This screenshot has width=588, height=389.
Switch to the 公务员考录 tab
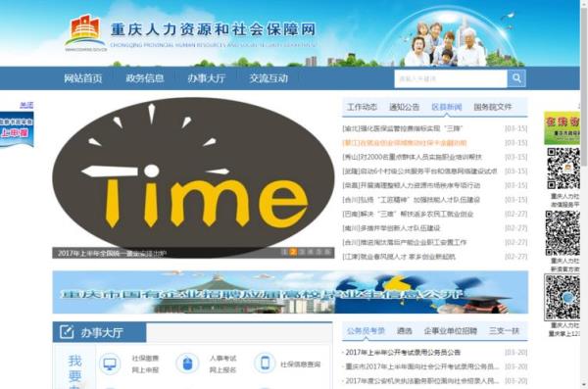click(x=366, y=331)
